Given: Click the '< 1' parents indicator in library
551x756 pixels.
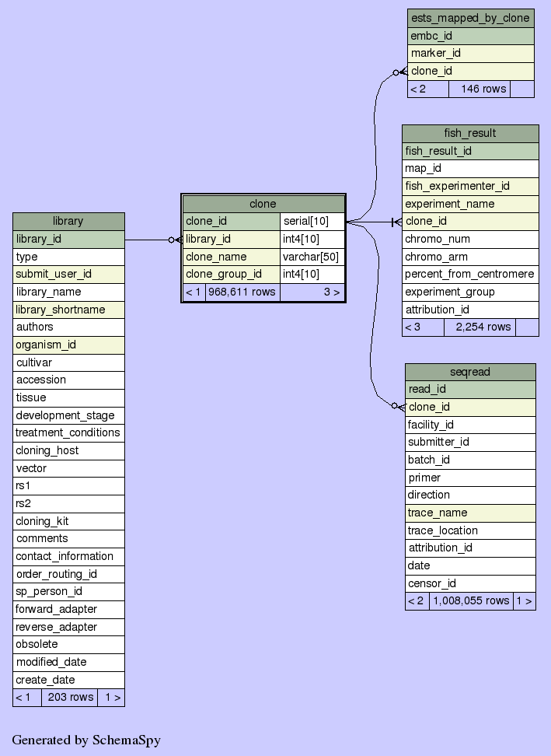Looking at the screenshot, I should (26, 697).
